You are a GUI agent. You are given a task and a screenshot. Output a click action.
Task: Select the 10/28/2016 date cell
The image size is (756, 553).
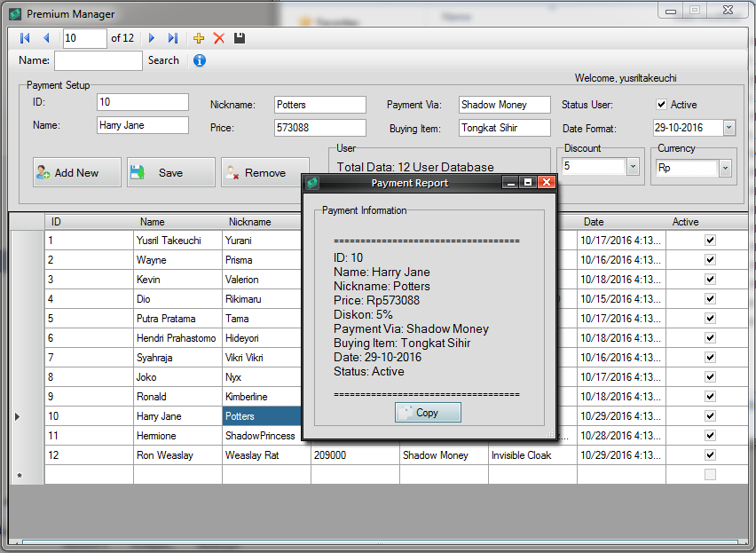(x=621, y=435)
